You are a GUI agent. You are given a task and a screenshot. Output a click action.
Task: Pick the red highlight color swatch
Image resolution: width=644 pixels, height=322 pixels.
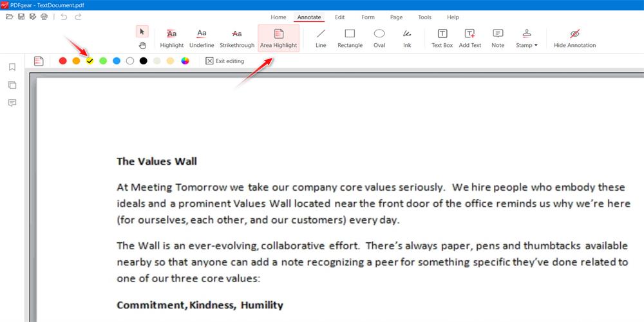tap(62, 61)
